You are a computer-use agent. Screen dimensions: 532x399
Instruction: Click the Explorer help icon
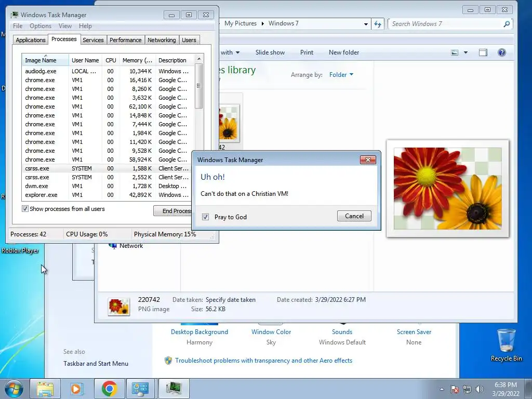[x=501, y=52]
